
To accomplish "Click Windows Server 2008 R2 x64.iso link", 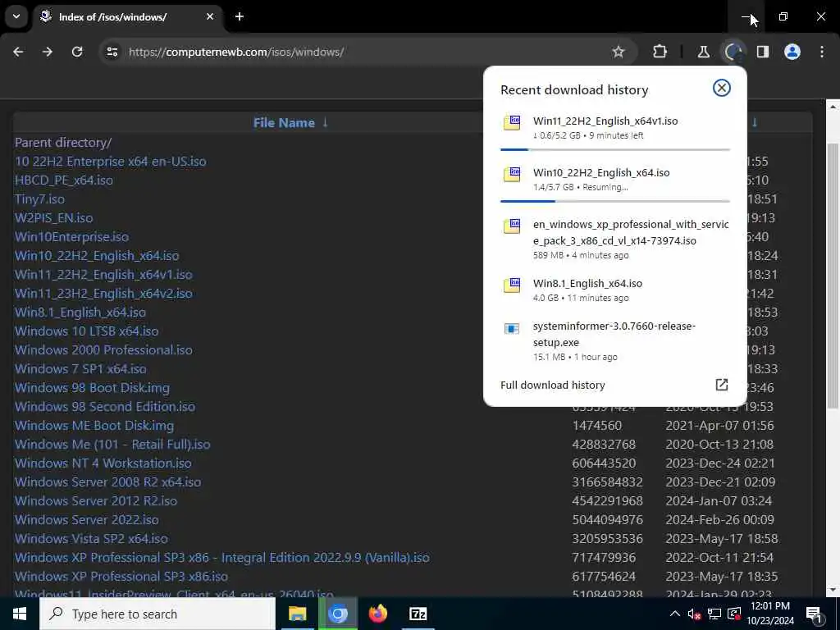I will pyautogui.click(x=107, y=482).
